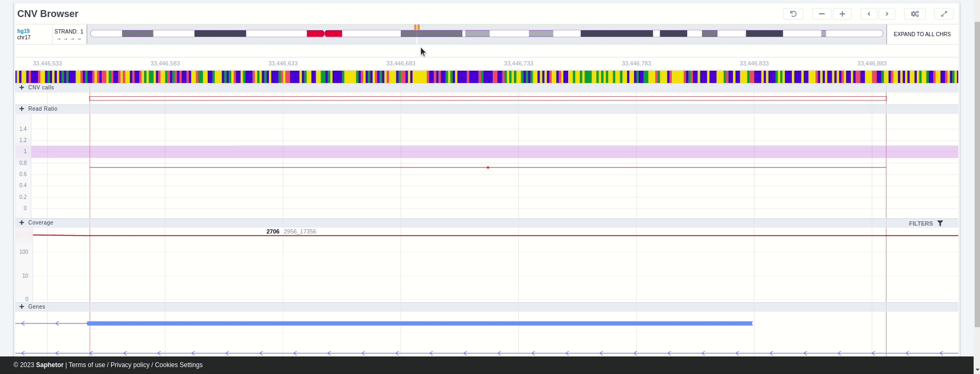
Task: Pan right using the right chevron
Action: pyautogui.click(x=887, y=14)
